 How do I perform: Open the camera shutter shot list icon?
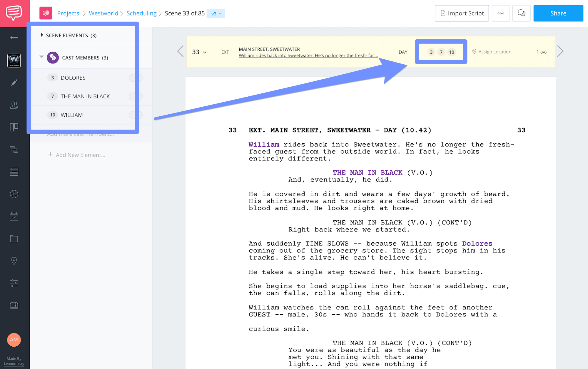coord(14,194)
